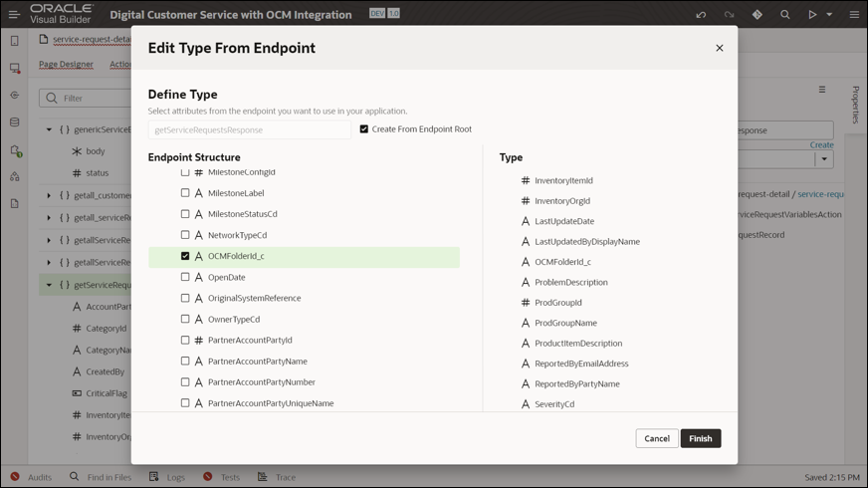Open the Git diamond icon in header

pyautogui.click(x=758, y=15)
